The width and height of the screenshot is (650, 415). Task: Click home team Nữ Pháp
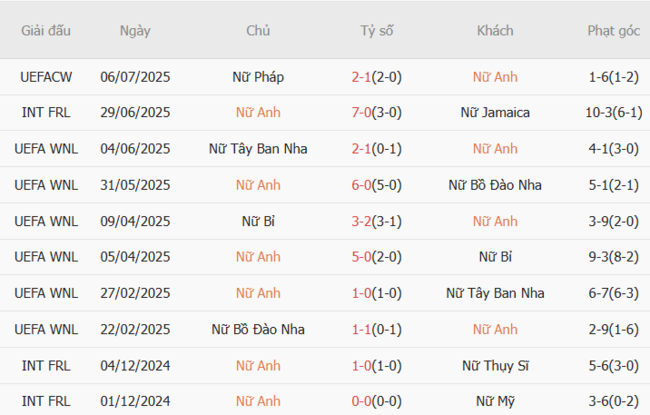click(x=258, y=77)
